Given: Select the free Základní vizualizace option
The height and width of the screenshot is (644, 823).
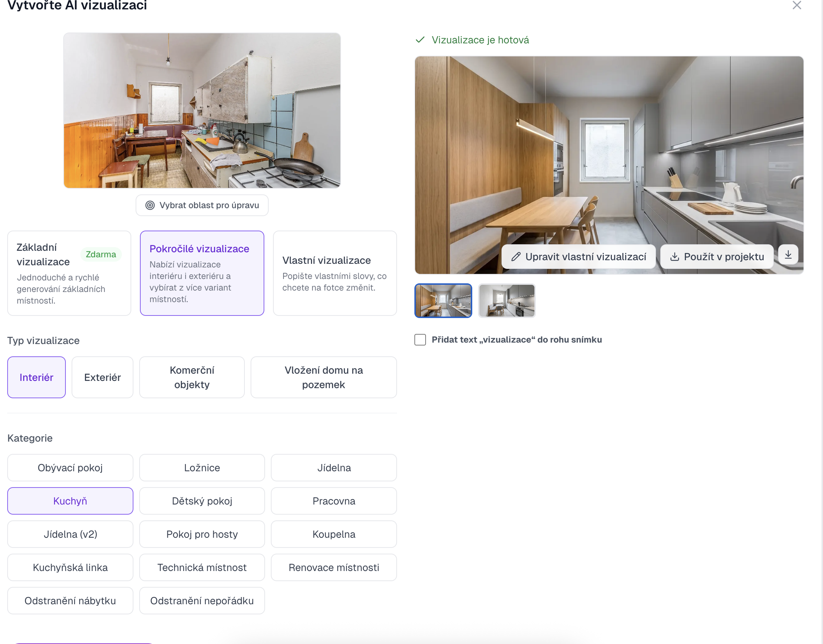Looking at the screenshot, I should (x=69, y=273).
